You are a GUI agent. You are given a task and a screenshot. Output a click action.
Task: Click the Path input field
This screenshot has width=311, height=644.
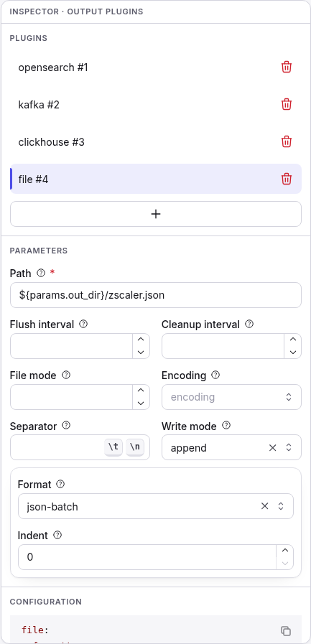click(156, 295)
